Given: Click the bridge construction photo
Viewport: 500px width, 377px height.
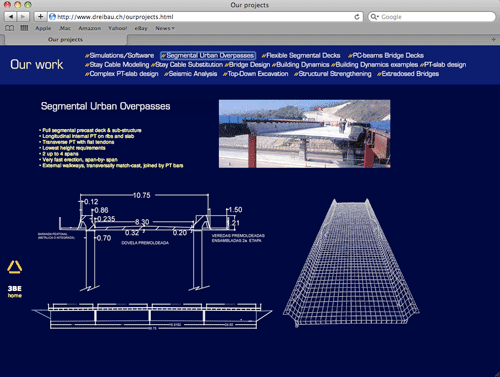Looking at the screenshot, I should pyautogui.click(x=304, y=134).
